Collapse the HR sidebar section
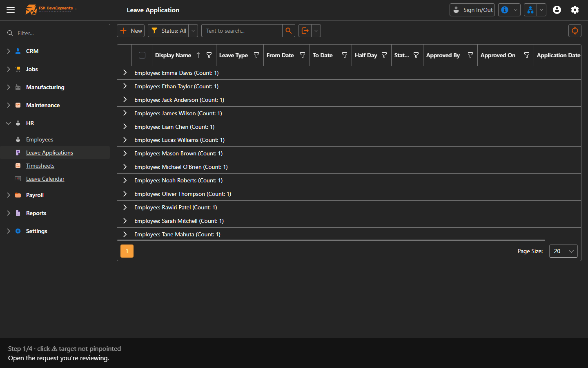 click(x=8, y=123)
